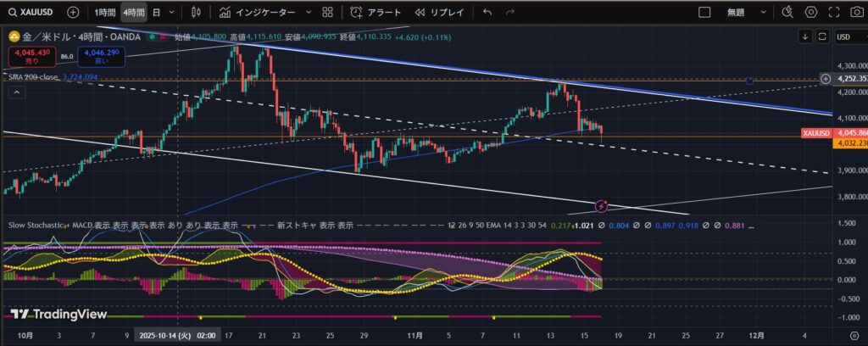The height and width of the screenshot is (346, 868).
Task: Open the candlestick chart type selector
Action: [x=197, y=13]
